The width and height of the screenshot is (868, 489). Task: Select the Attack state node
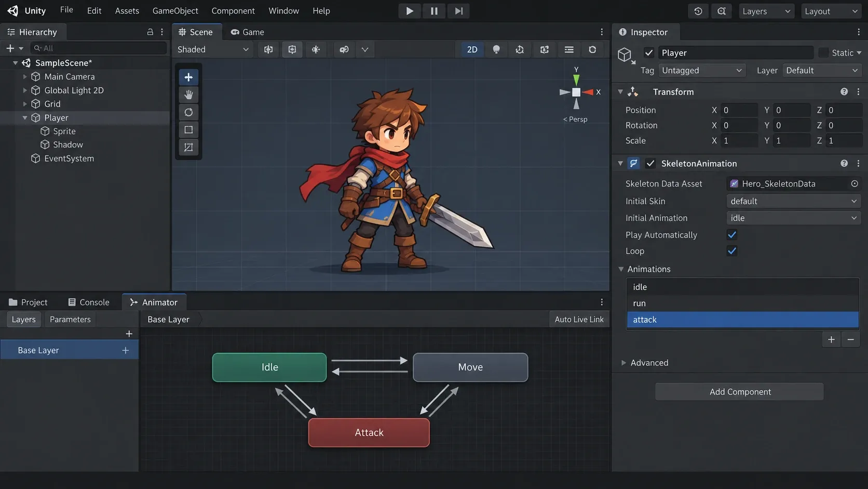click(369, 432)
